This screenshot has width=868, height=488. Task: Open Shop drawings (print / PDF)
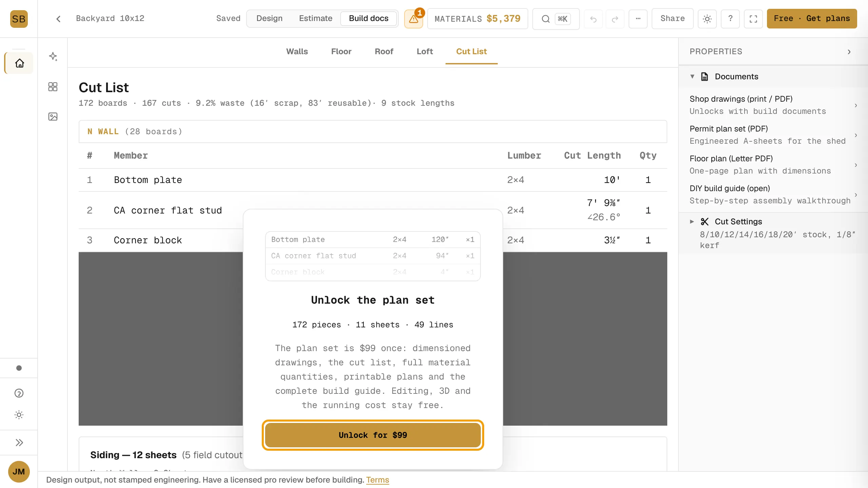(773, 105)
